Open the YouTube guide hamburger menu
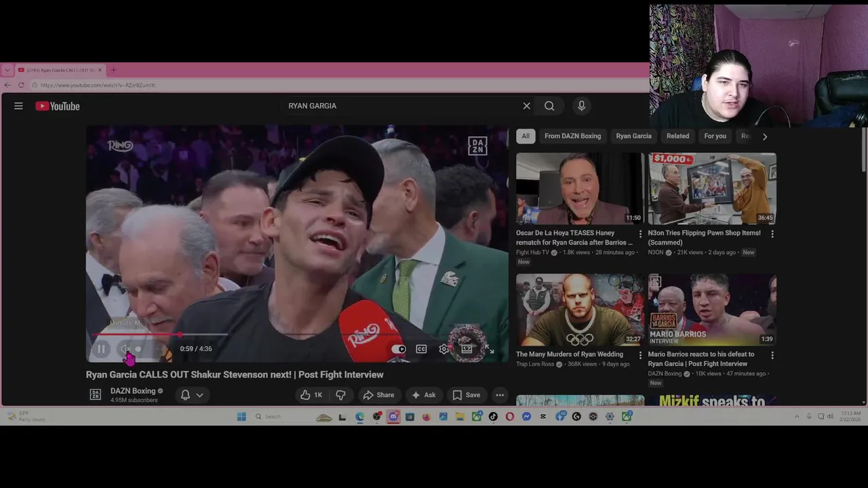Viewport: 868px width, 488px height. [18, 106]
